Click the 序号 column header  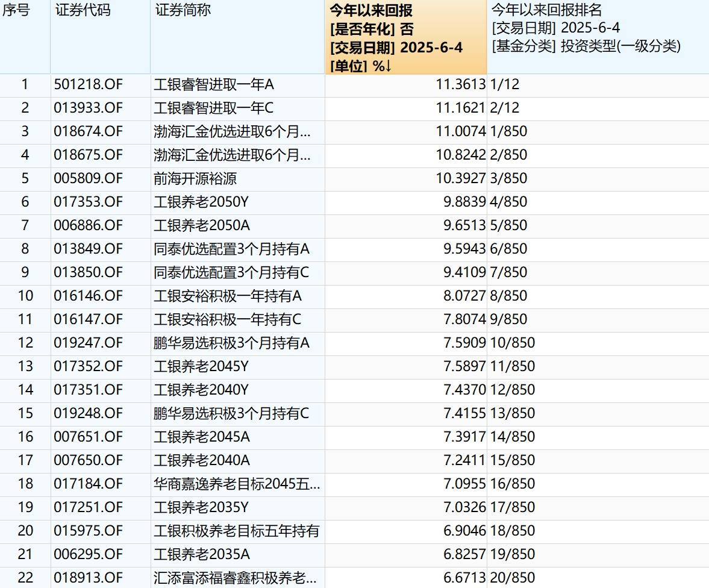pyautogui.click(x=16, y=11)
